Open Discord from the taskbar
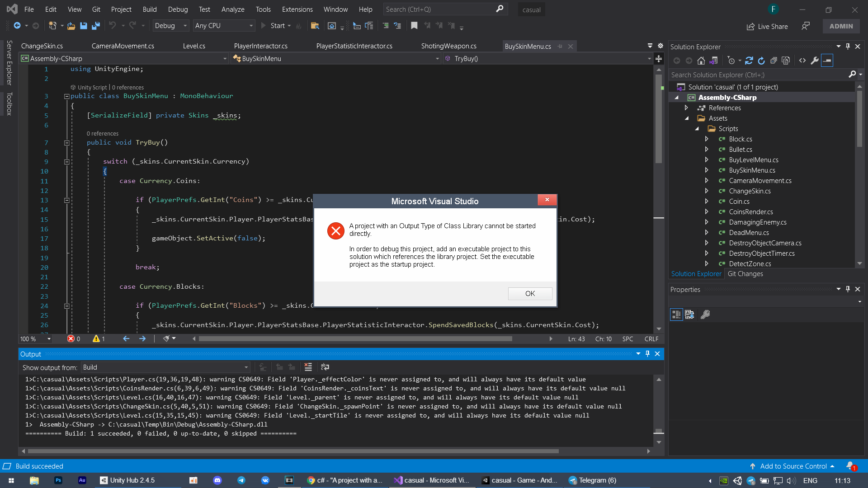Image resolution: width=868 pixels, height=488 pixels. click(217, 480)
